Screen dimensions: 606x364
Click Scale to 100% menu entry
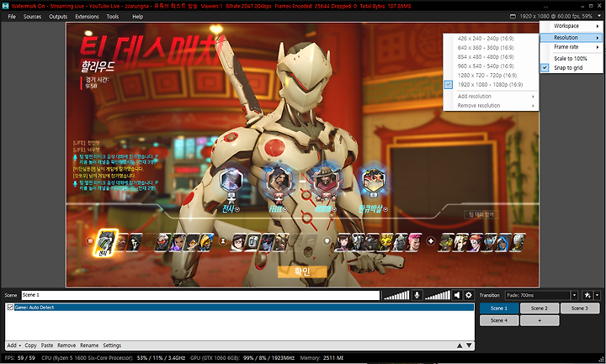[571, 58]
